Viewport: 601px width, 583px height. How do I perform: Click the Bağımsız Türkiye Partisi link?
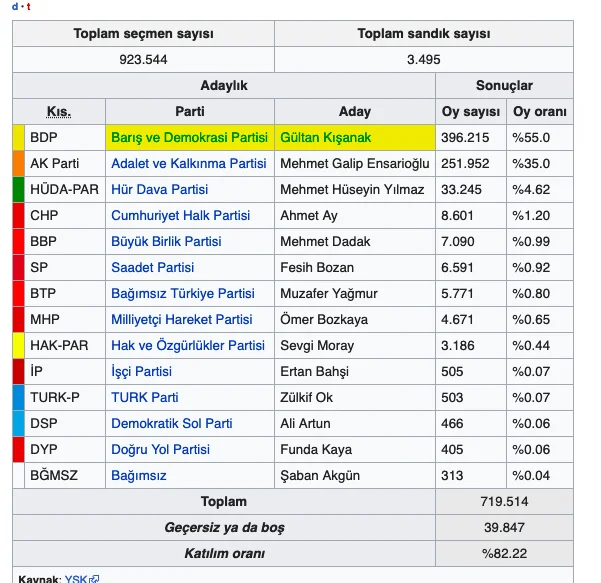pos(183,294)
